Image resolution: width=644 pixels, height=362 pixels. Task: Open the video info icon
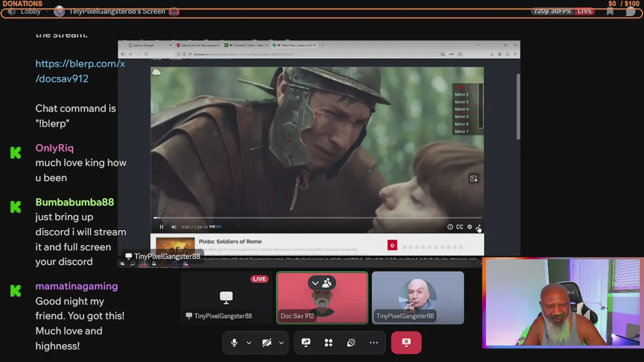(450, 227)
